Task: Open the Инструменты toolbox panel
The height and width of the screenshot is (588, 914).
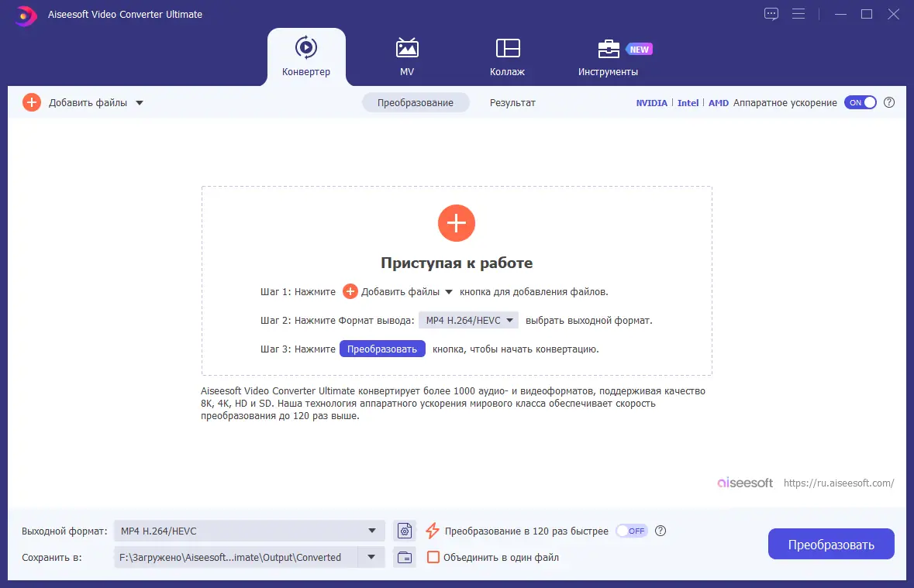Action: (x=609, y=57)
